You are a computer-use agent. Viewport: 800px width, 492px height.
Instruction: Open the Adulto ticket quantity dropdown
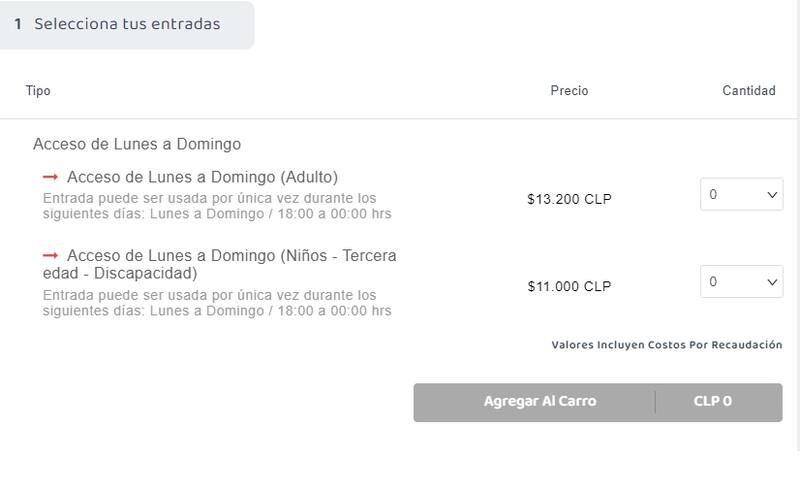[x=741, y=195]
